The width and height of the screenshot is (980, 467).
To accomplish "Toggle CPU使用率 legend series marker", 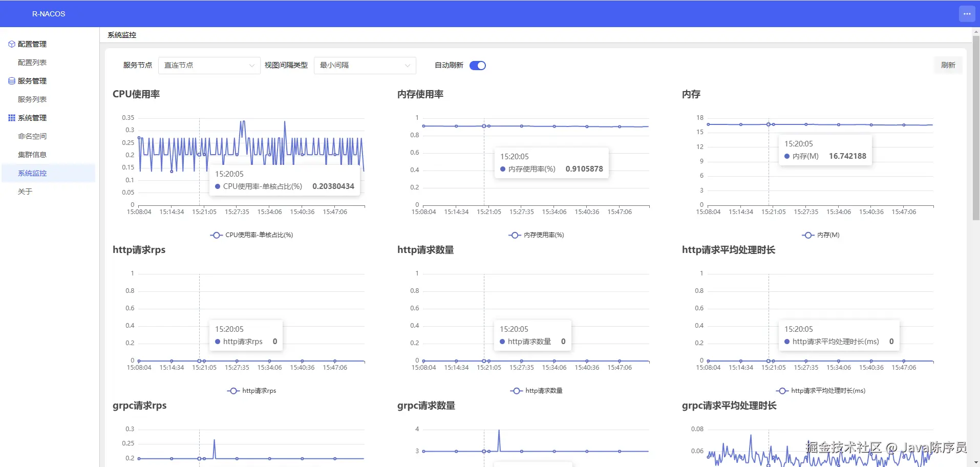I will (216, 235).
